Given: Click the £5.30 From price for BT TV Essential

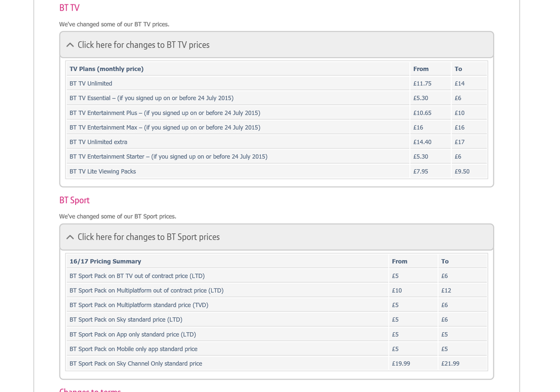Looking at the screenshot, I should [421, 98].
